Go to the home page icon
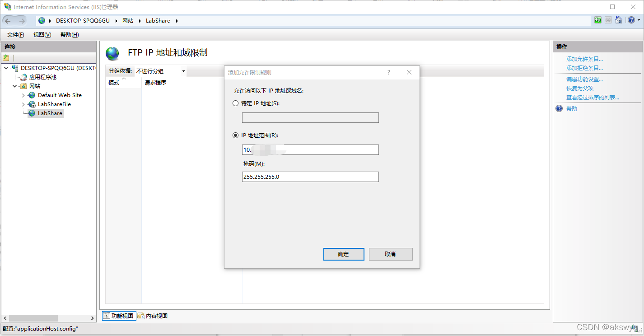This screenshot has width=644, height=336. 619,20
